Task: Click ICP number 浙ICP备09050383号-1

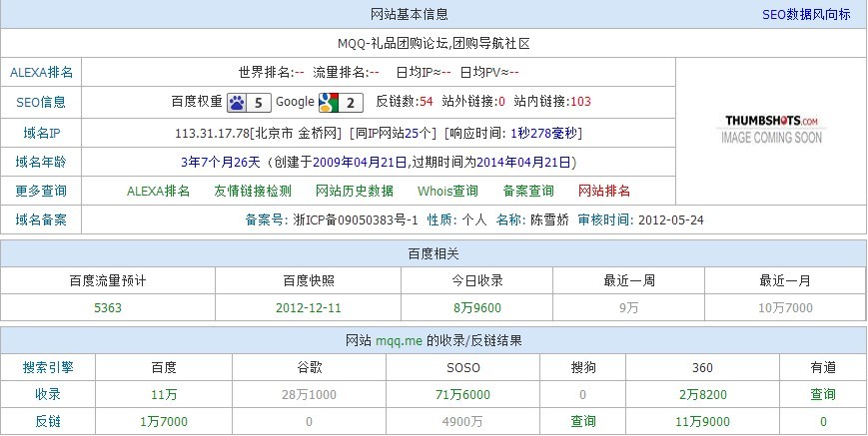Action: [355, 219]
